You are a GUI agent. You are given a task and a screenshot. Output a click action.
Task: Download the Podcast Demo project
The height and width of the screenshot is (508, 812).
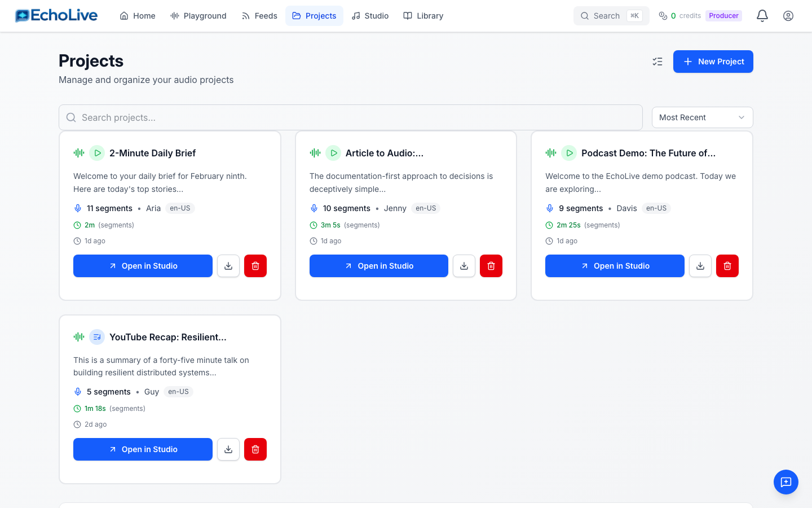click(x=700, y=266)
